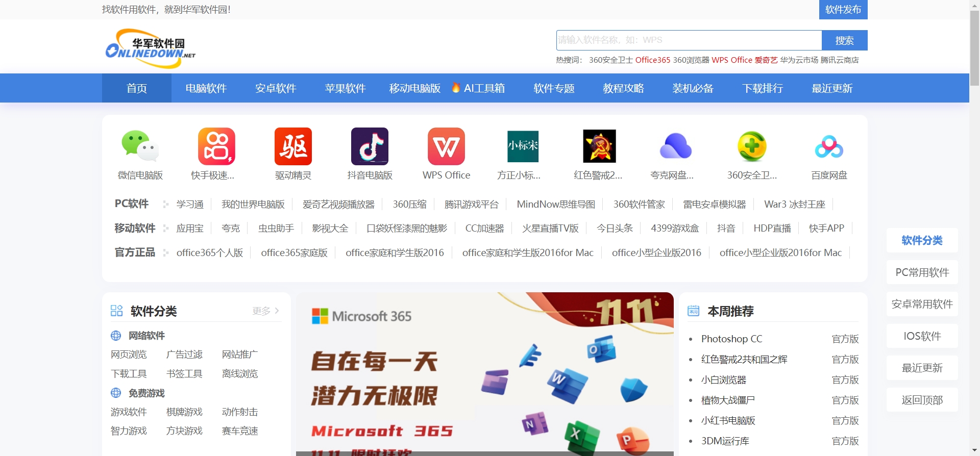Open the WPS Office icon
This screenshot has height=456, width=980.
(446, 146)
